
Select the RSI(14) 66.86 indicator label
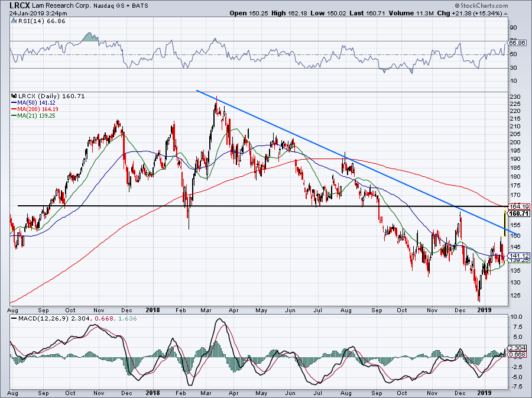[x=42, y=21]
